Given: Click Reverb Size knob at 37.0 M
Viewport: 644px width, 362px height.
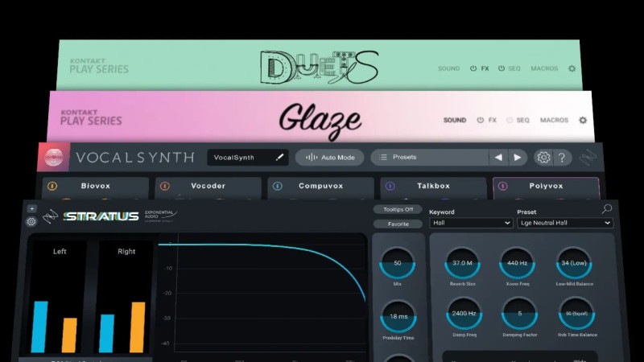Looking at the screenshot, I should tap(462, 263).
